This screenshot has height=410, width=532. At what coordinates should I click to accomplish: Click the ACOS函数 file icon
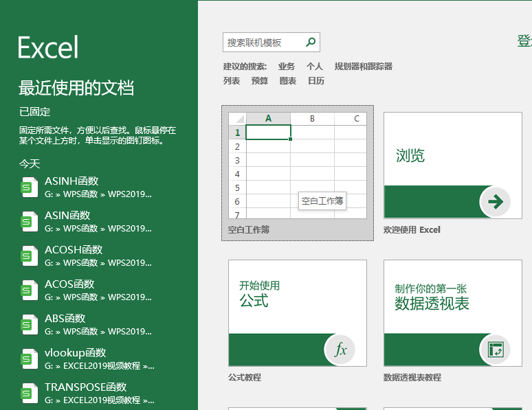[30, 290]
